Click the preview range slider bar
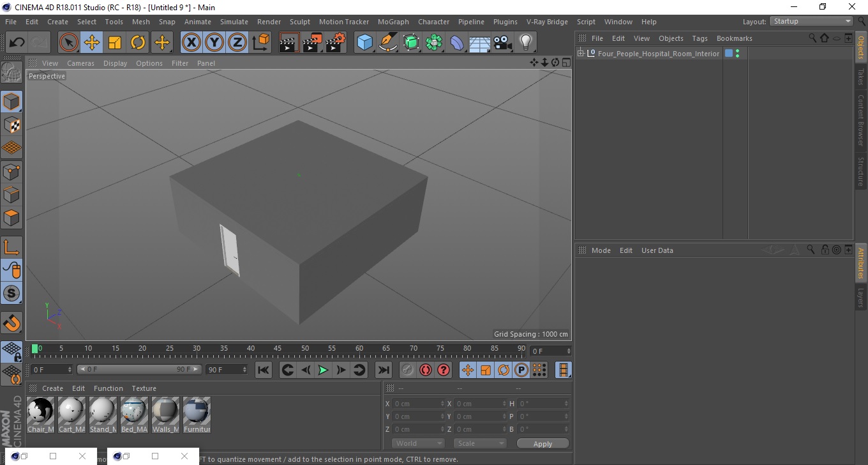 tap(139, 369)
